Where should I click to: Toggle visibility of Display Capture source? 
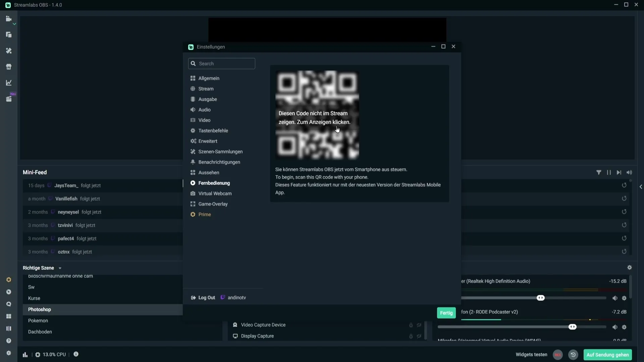click(419, 336)
